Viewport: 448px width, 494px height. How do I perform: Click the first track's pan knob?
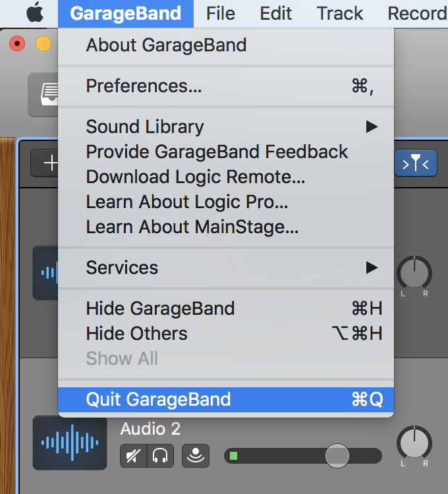pyautogui.click(x=414, y=273)
